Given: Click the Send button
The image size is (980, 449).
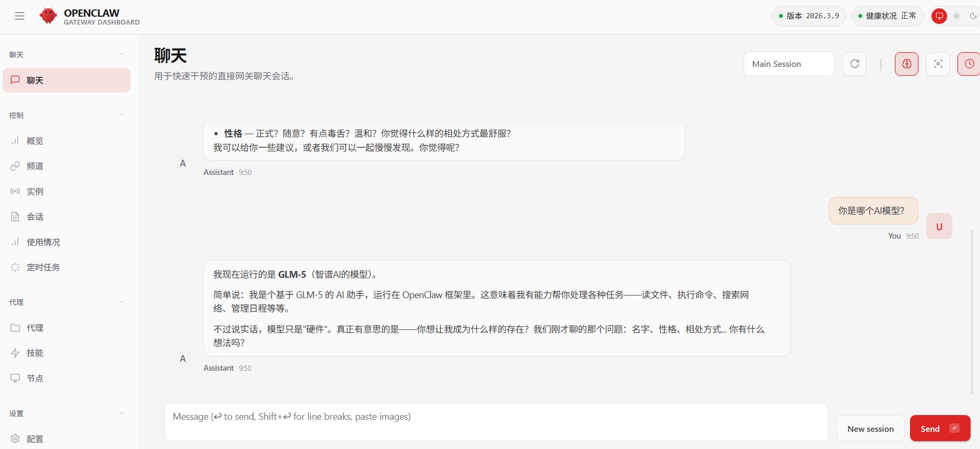Looking at the screenshot, I should [x=939, y=429].
